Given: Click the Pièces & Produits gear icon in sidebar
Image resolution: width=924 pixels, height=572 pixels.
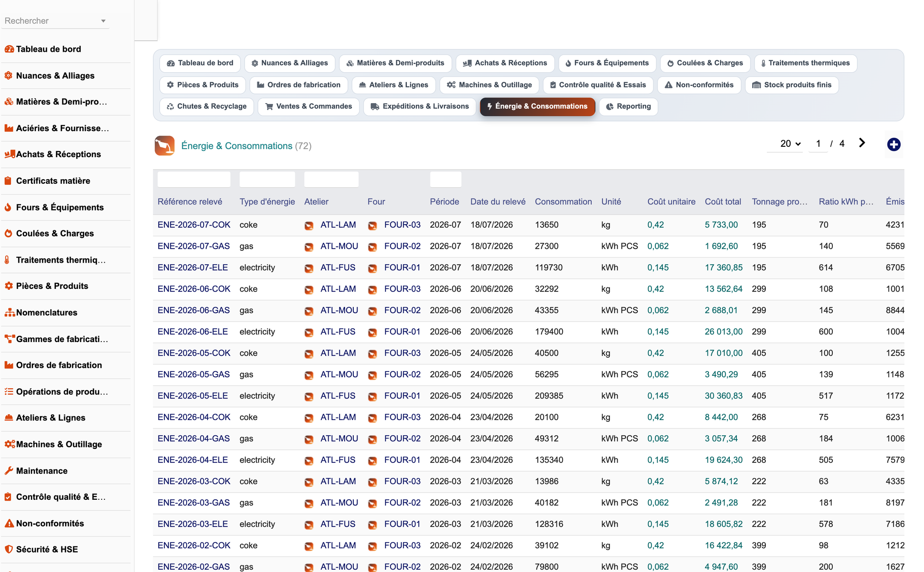Looking at the screenshot, I should point(9,286).
